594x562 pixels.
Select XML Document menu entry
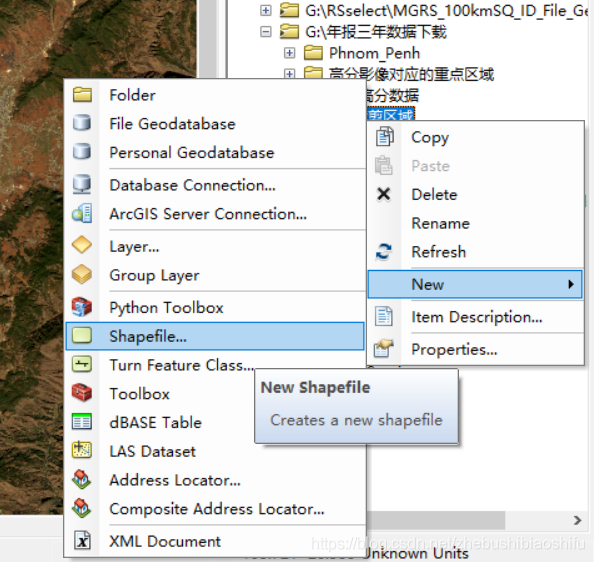click(x=215, y=541)
